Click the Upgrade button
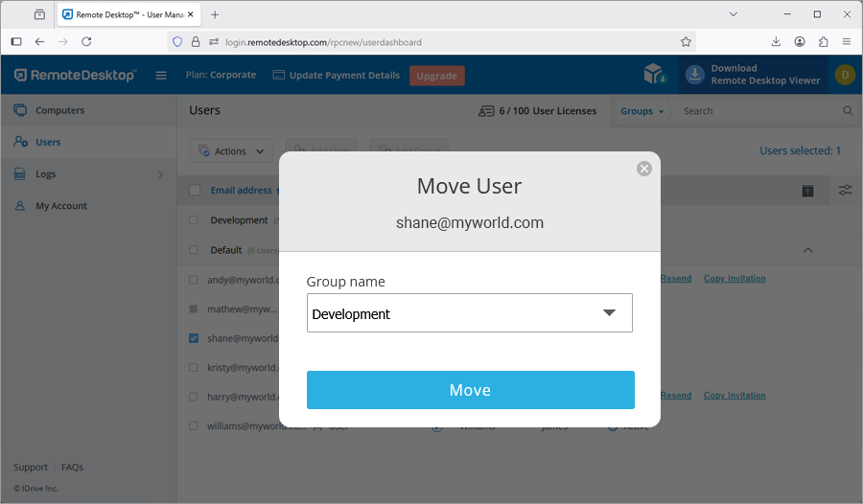 point(436,76)
